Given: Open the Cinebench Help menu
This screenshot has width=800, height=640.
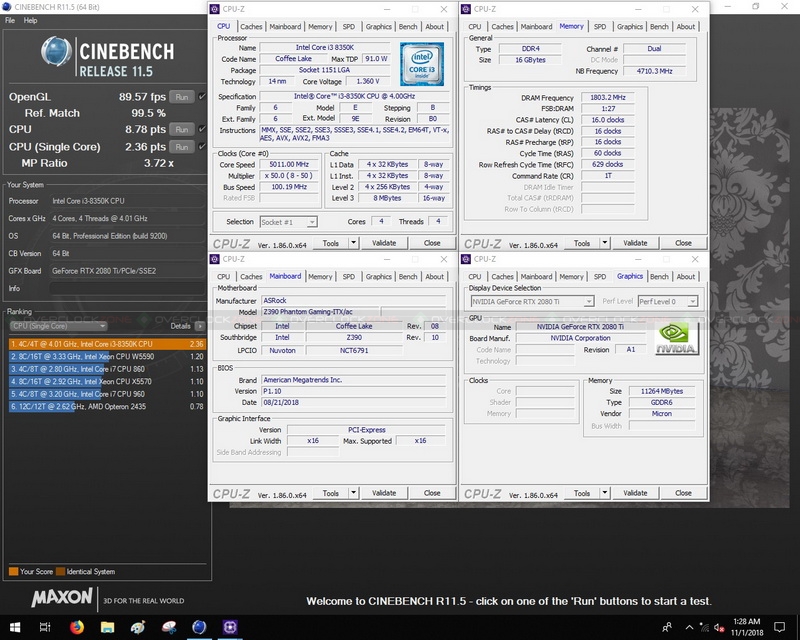Looking at the screenshot, I should point(30,20).
